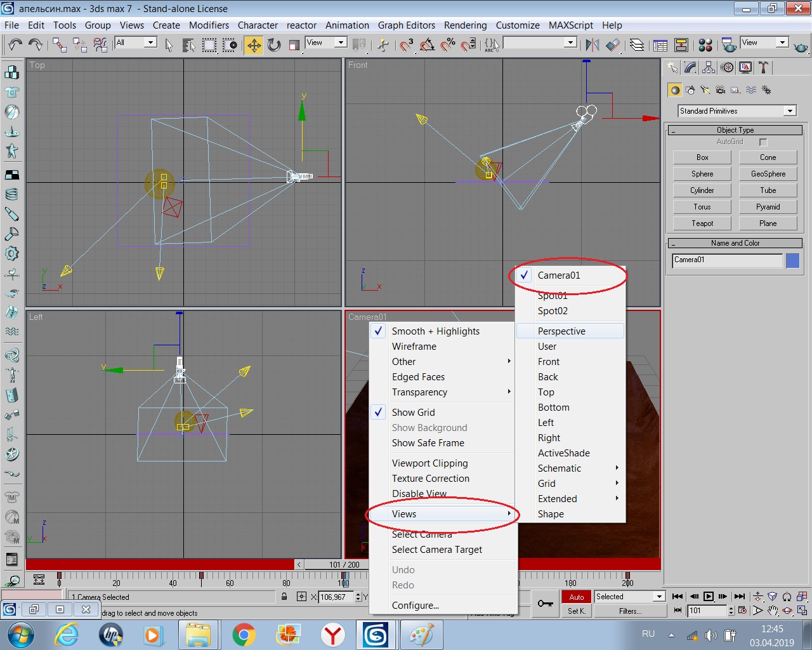Open the Filters... key filters button
812x650 pixels.
(x=630, y=611)
